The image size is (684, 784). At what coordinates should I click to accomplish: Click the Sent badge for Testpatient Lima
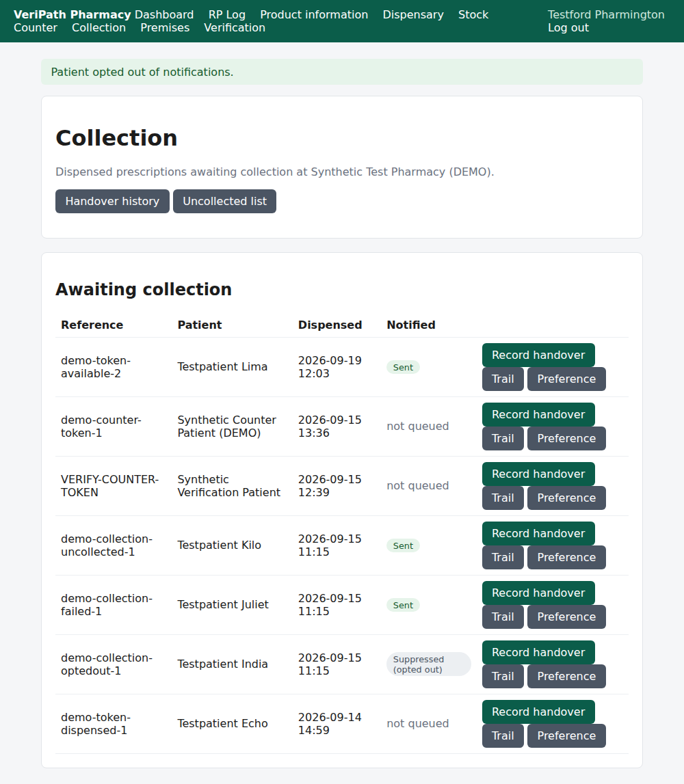click(403, 368)
